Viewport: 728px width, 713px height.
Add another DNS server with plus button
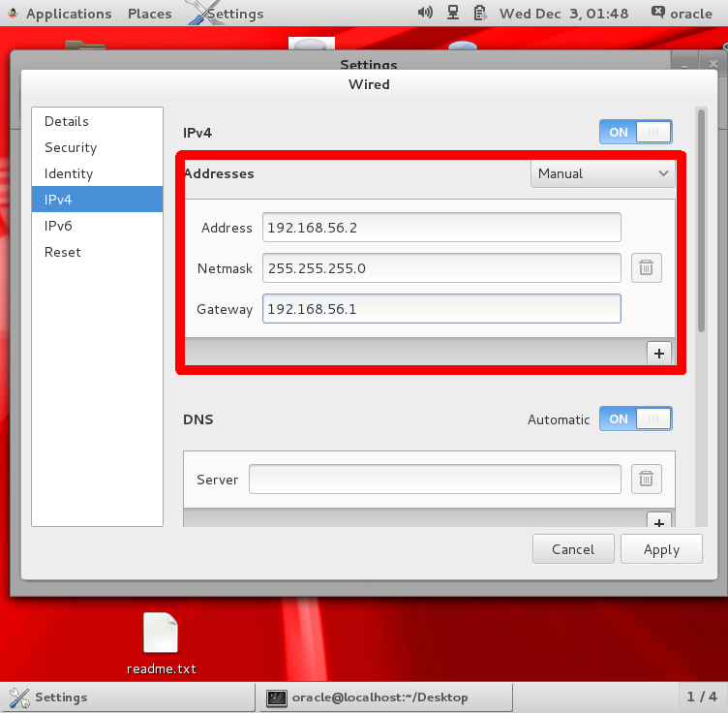coord(659,520)
